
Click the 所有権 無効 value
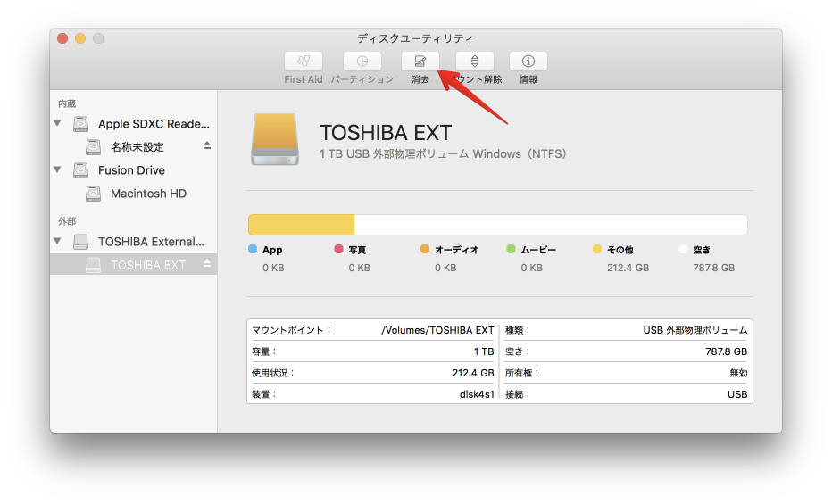pyautogui.click(x=738, y=373)
